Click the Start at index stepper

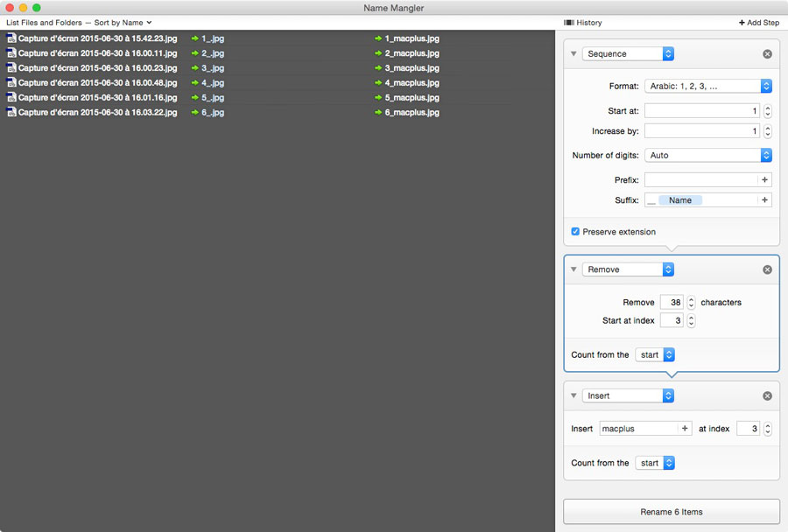691,320
